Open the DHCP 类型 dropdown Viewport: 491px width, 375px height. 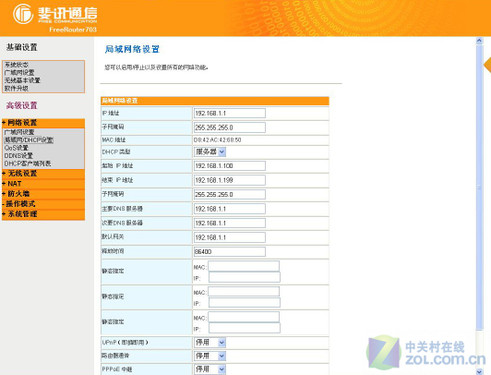210,152
